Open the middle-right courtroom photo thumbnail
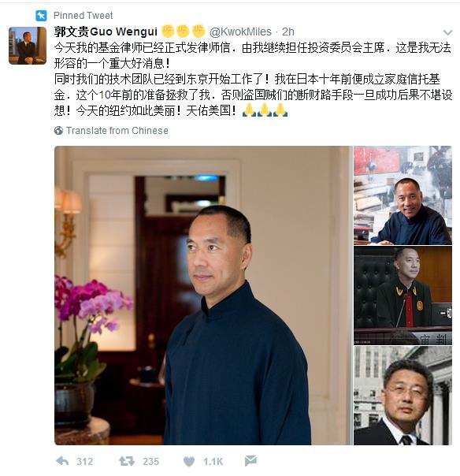460x476 pixels. coord(402,296)
